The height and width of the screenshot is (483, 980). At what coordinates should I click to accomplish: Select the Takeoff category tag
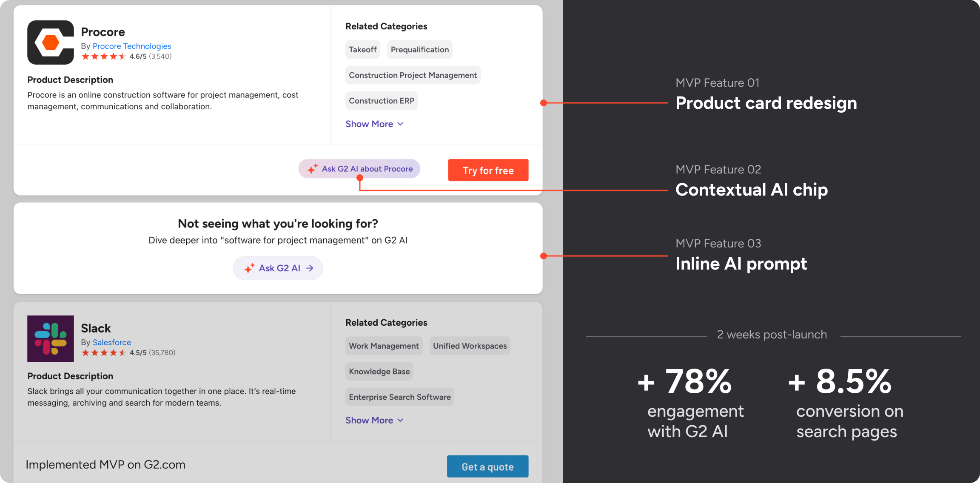(362, 50)
